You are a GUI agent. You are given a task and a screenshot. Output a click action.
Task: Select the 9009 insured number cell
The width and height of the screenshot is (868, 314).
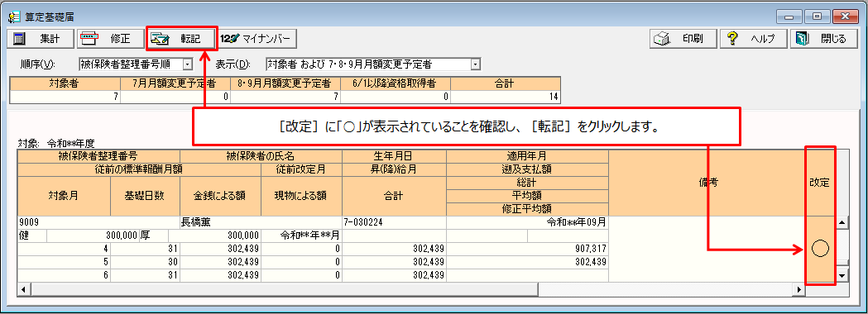coord(98,222)
